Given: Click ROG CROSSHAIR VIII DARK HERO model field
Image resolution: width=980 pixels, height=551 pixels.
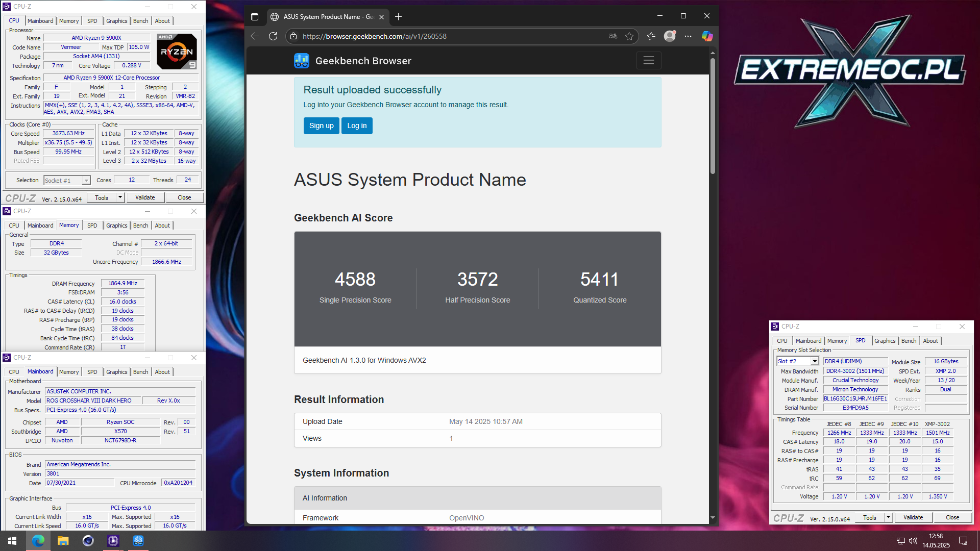Looking at the screenshot, I should [92, 401].
